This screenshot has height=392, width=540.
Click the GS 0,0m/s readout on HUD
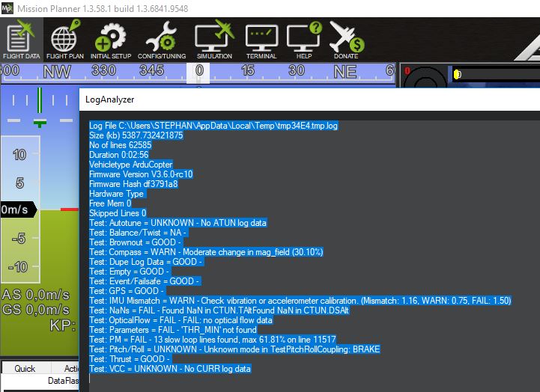(x=36, y=310)
